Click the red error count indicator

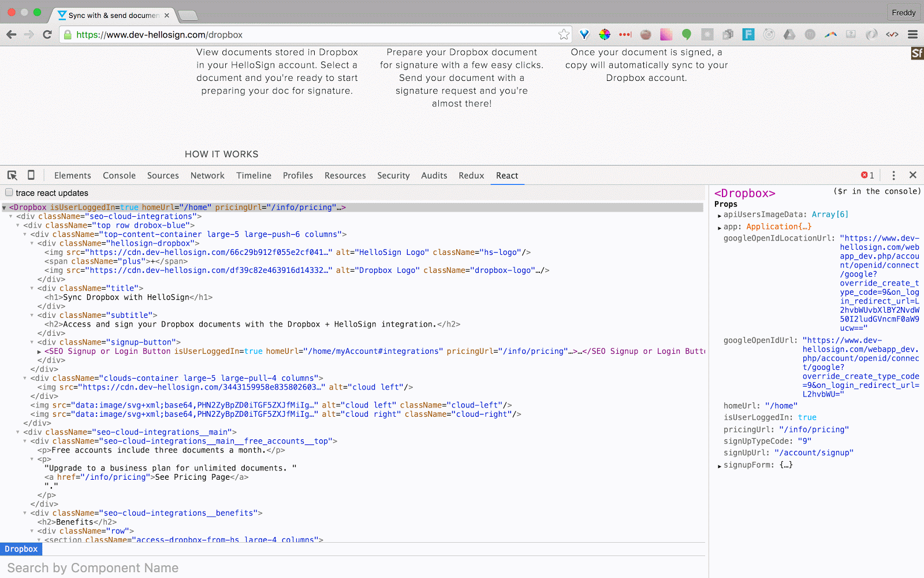pyautogui.click(x=867, y=175)
